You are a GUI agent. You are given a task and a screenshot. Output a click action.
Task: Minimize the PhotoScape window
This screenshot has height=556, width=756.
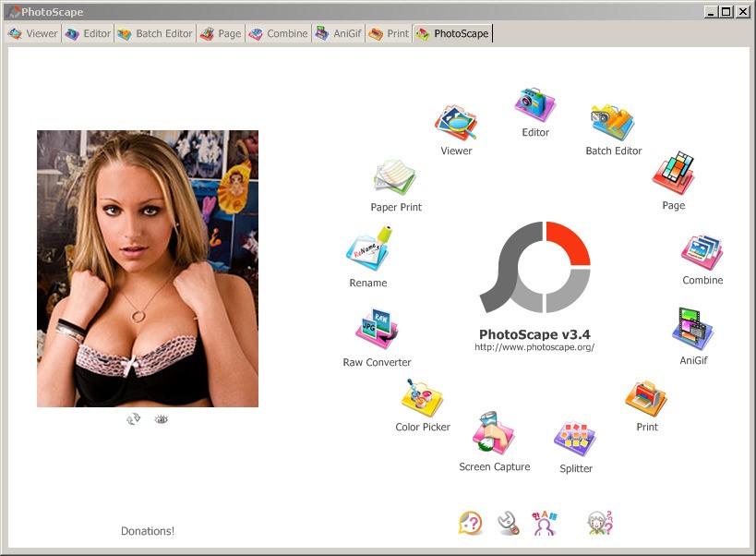pos(711,12)
